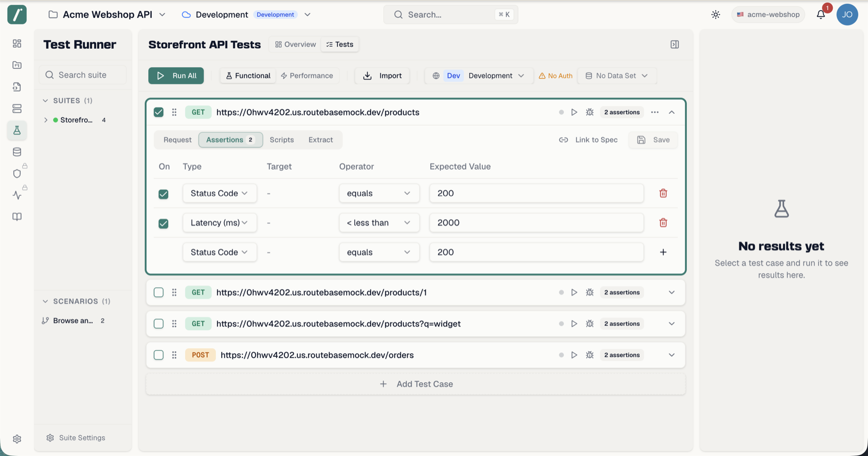Open the activity pulse monitoring sidebar icon
868x456 pixels.
click(17, 195)
